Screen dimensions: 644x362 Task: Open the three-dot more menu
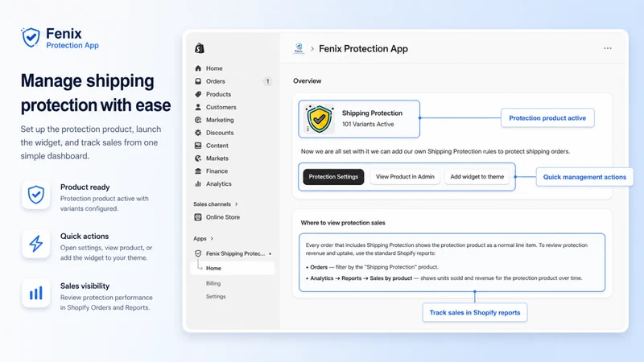point(608,48)
